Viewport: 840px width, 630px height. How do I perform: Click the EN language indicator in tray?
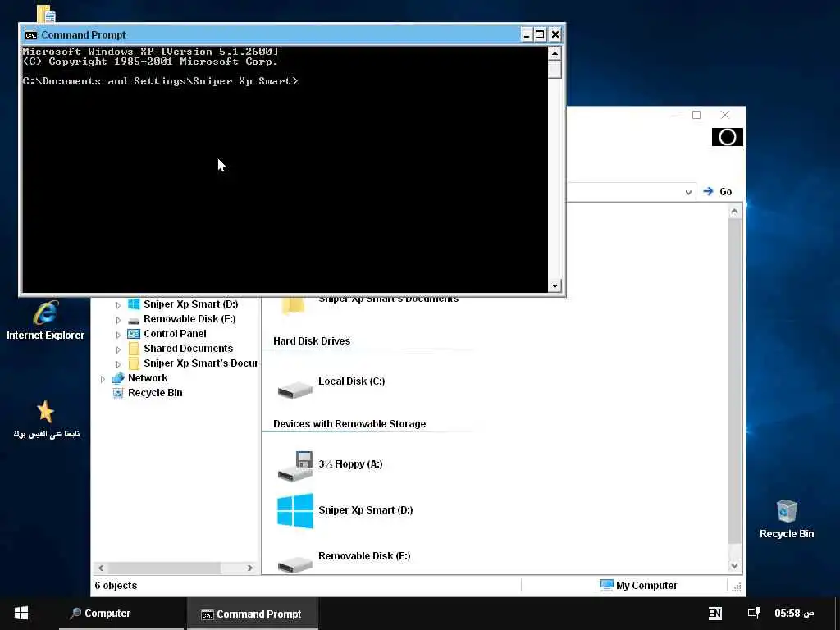[x=714, y=614]
